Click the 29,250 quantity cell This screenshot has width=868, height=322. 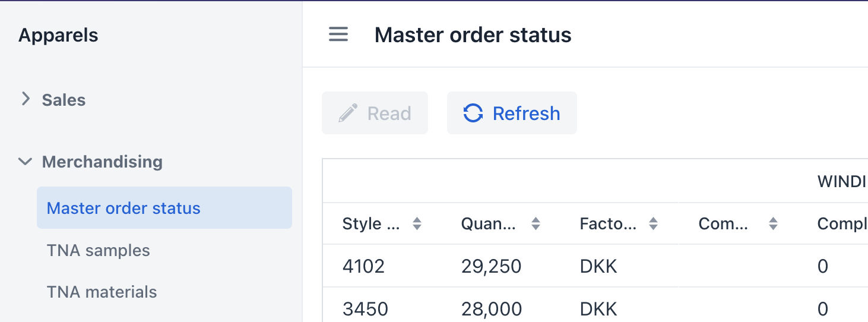492,266
